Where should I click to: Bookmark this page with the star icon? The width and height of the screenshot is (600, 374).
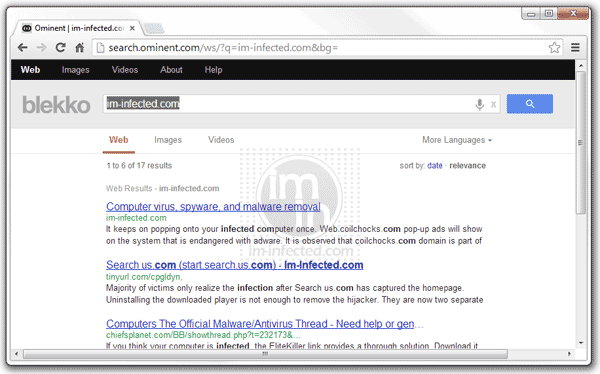click(x=554, y=48)
